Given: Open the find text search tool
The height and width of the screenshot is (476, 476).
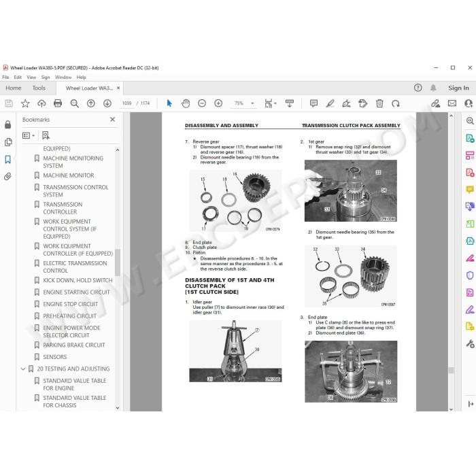Looking at the screenshot, I should coord(74,103).
